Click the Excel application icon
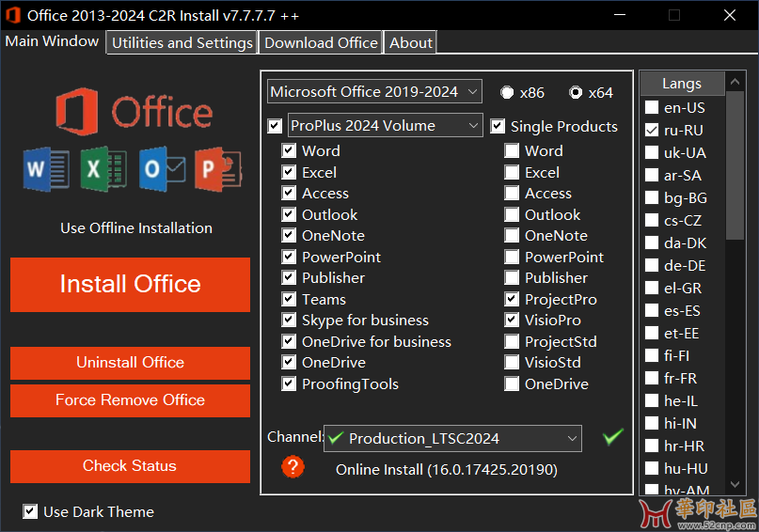This screenshot has width=759, height=532. [x=103, y=169]
